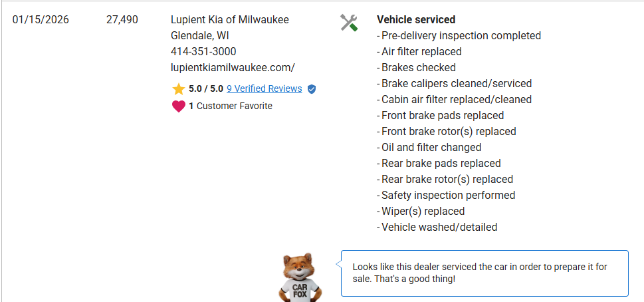This screenshot has height=302, width=644.
Task: Click the Customer Favorite label
Action: (235, 106)
